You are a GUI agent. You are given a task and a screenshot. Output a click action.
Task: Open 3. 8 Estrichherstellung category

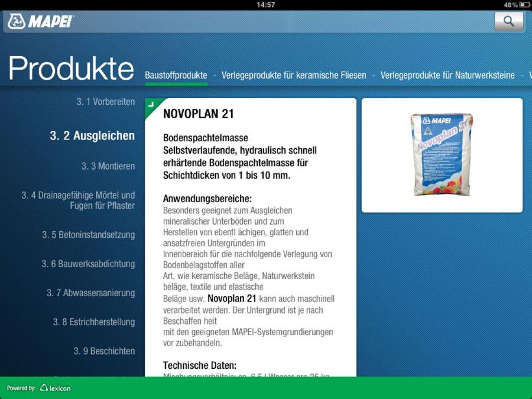93,322
